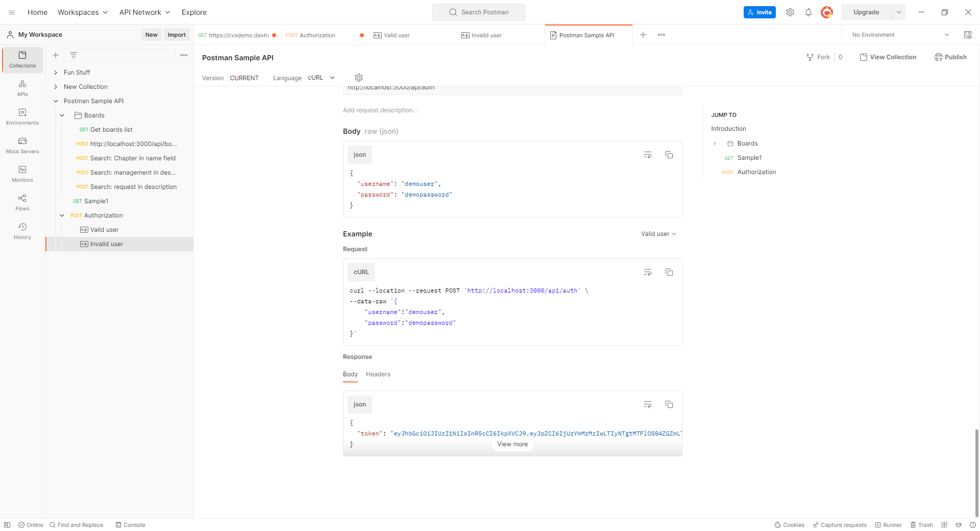
Task: Toggle word wrap in cURL snippet
Action: click(648, 272)
